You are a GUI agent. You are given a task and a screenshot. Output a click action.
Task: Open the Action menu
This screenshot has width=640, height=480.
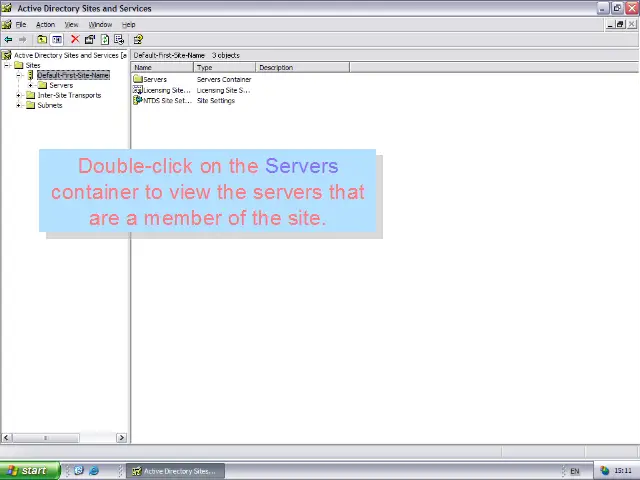pyautogui.click(x=45, y=24)
